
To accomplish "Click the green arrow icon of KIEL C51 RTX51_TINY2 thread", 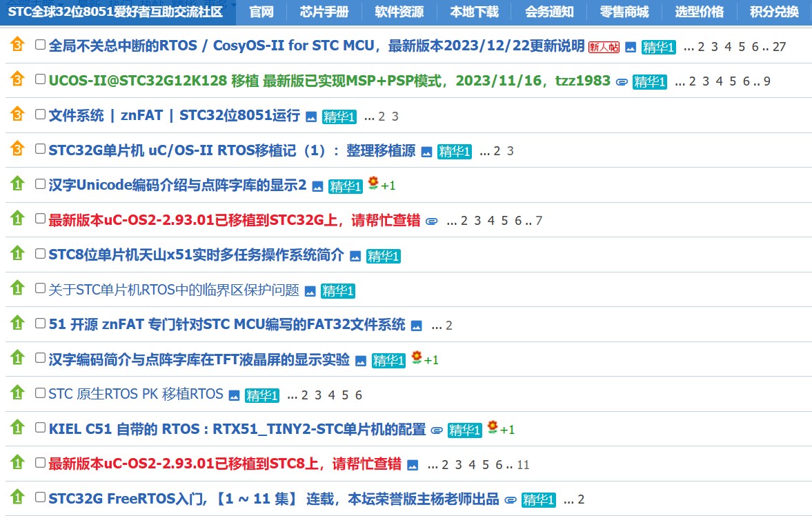I will click(x=18, y=428).
